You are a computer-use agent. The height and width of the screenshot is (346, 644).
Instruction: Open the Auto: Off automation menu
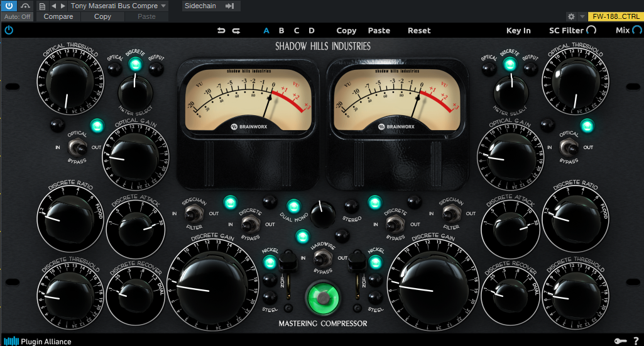pos(17,16)
